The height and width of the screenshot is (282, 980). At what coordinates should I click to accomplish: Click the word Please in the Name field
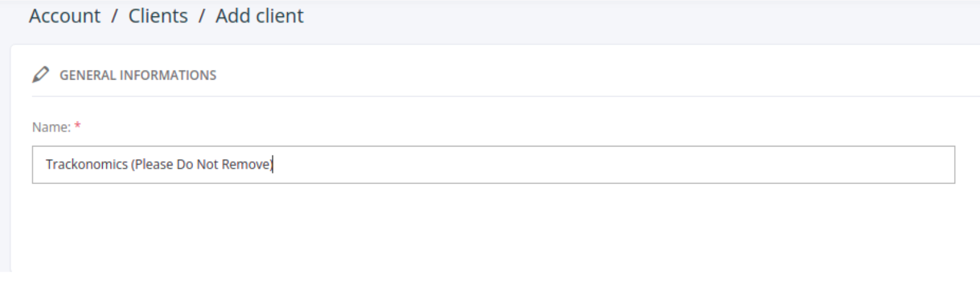(x=154, y=165)
